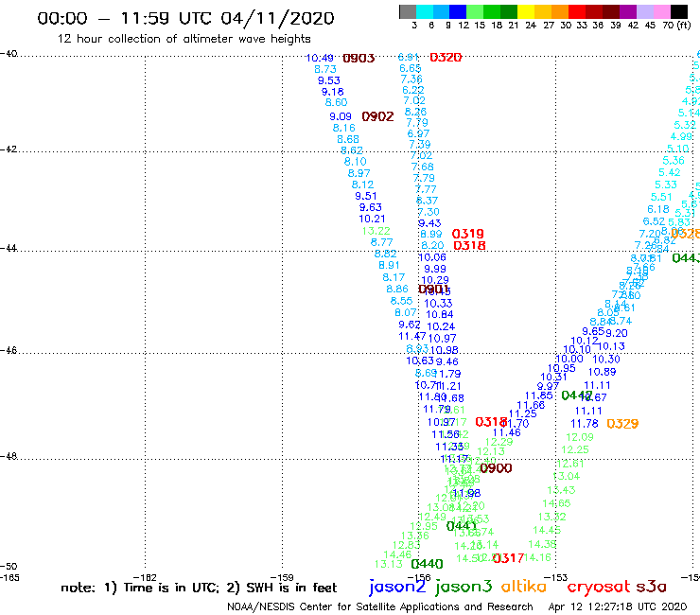Click the pink 45-70 ft legend swatch
Image resolution: width=700 pixels, height=615 pixels.
coord(661,11)
